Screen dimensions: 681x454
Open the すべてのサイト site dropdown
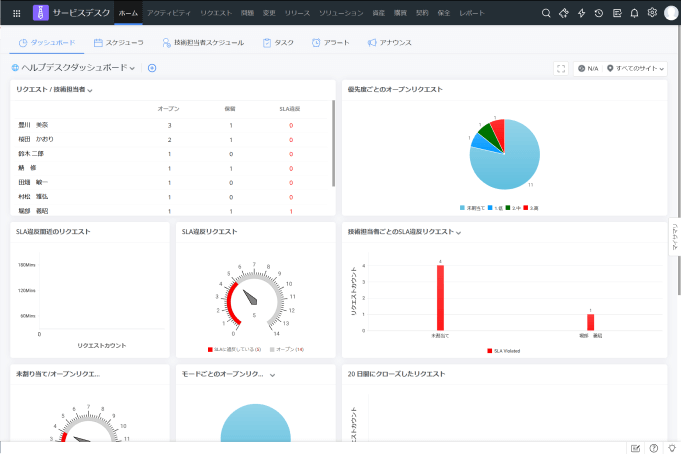[635, 68]
